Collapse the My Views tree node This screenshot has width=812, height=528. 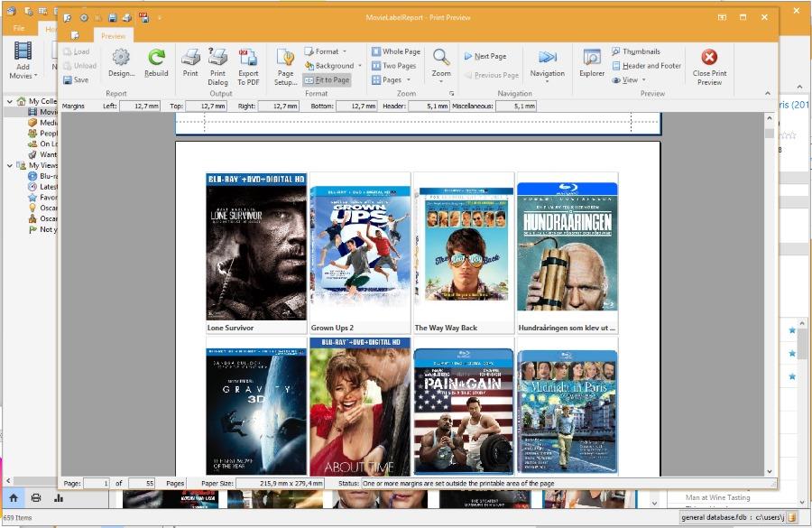[x=10, y=165]
